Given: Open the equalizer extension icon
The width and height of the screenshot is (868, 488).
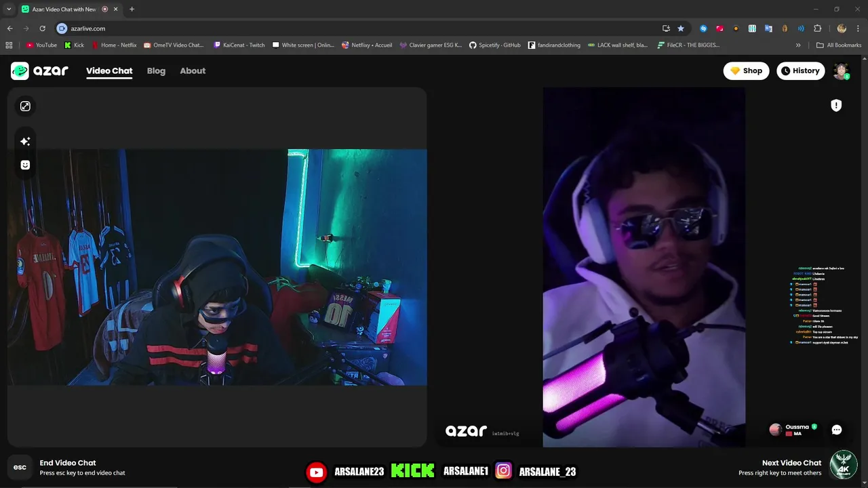Looking at the screenshot, I should click(x=752, y=28).
